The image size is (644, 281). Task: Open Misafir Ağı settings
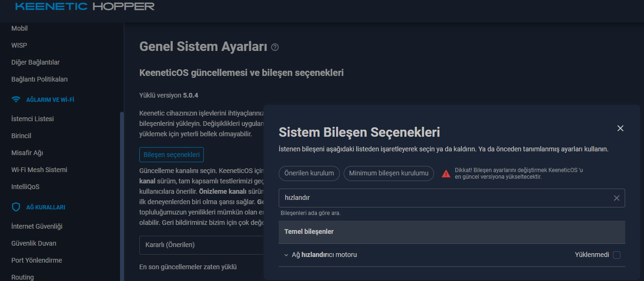[x=27, y=153]
